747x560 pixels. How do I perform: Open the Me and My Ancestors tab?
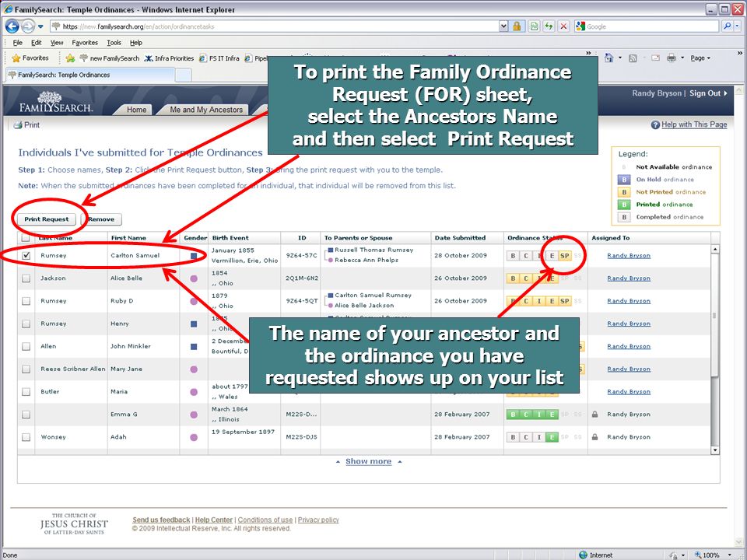(206, 110)
